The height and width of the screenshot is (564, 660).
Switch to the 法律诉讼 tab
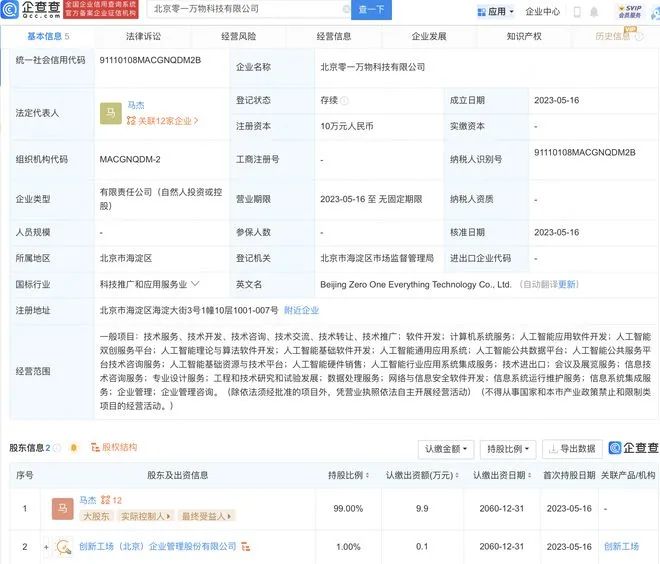click(x=143, y=36)
